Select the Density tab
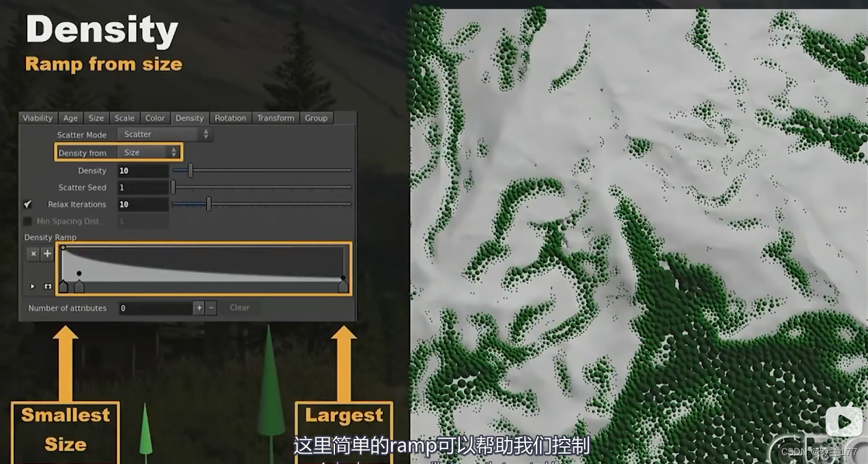The height and width of the screenshot is (464, 868). click(190, 118)
